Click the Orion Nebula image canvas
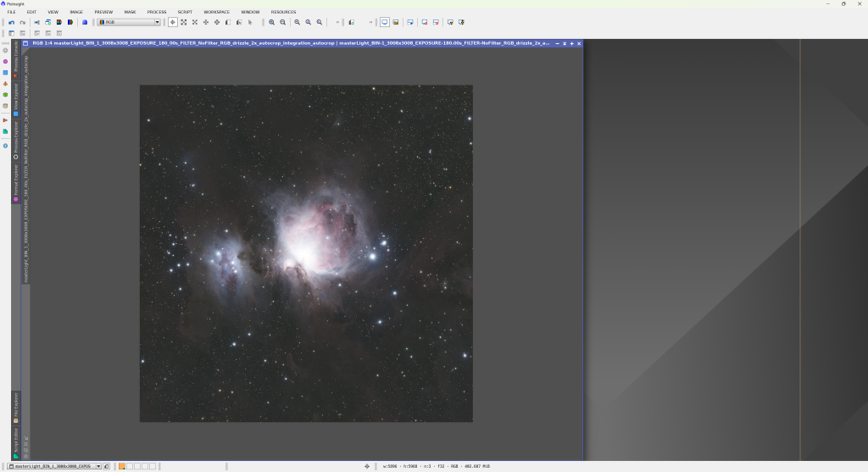 (x=306, y=253)
